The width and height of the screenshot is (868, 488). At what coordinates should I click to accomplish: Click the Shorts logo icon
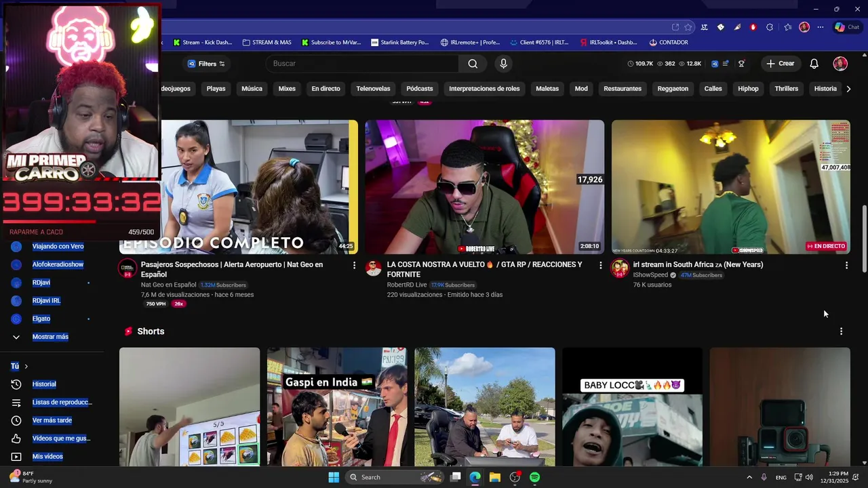click(127, 331)
